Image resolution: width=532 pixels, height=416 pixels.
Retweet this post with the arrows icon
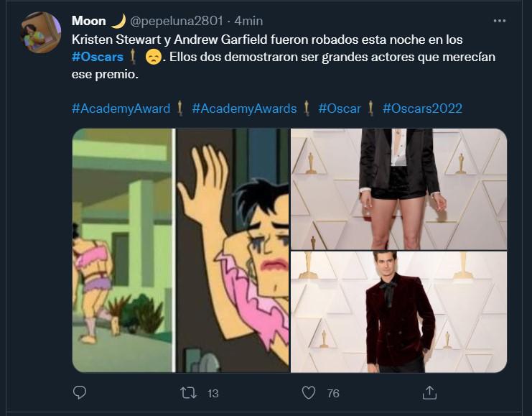coord(188,393)
